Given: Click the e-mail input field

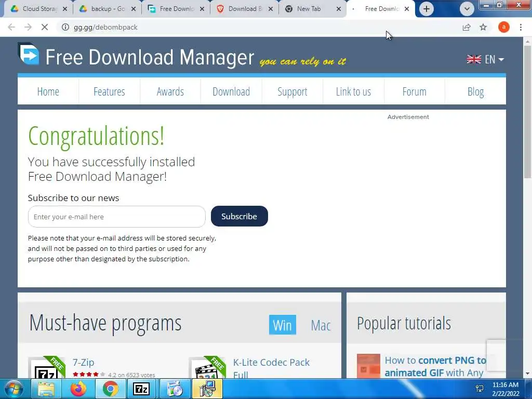Looking at the screenshot, I should click(117, 217).
